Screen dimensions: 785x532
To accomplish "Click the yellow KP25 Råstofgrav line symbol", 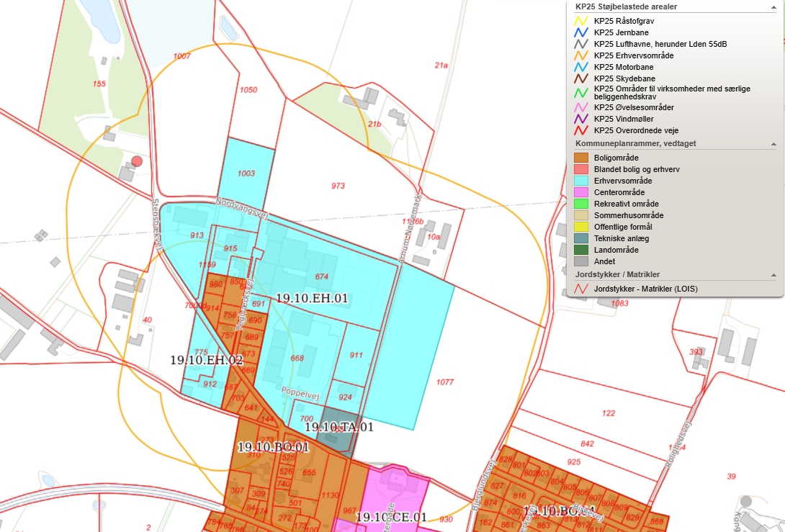I will (581, 21).
